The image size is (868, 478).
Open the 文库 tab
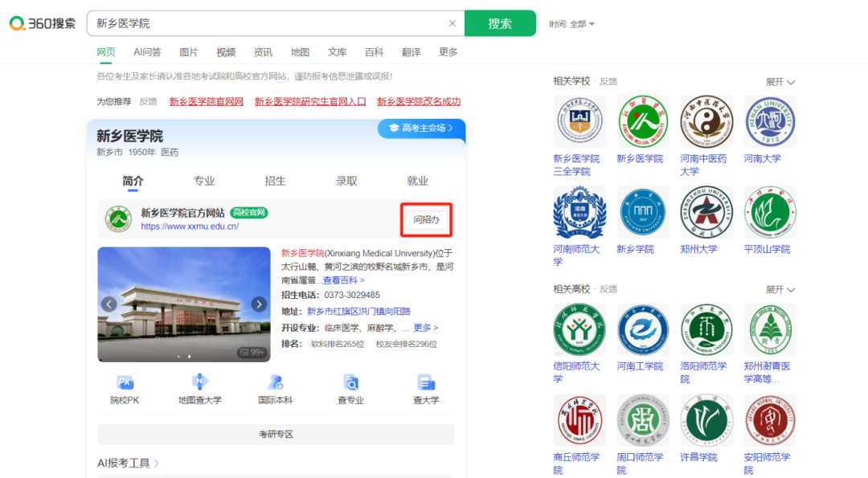[x=337, y=52]
